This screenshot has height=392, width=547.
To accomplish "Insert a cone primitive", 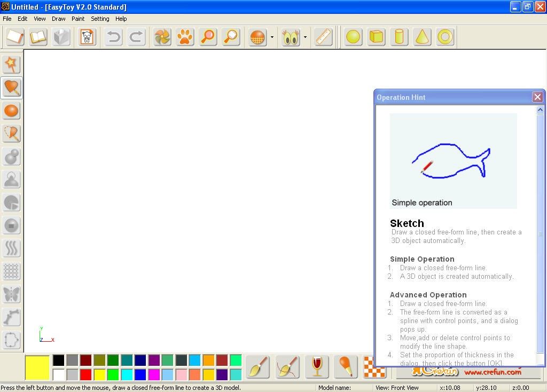I will pyautogui.click(x=422, y=37).
